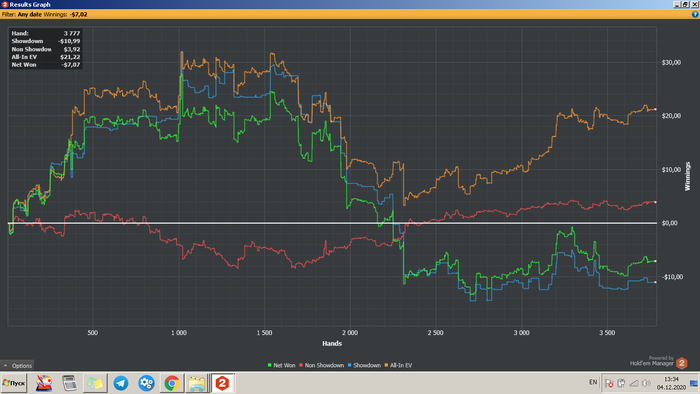Expand the Options panel

click(x=17, y=365)
